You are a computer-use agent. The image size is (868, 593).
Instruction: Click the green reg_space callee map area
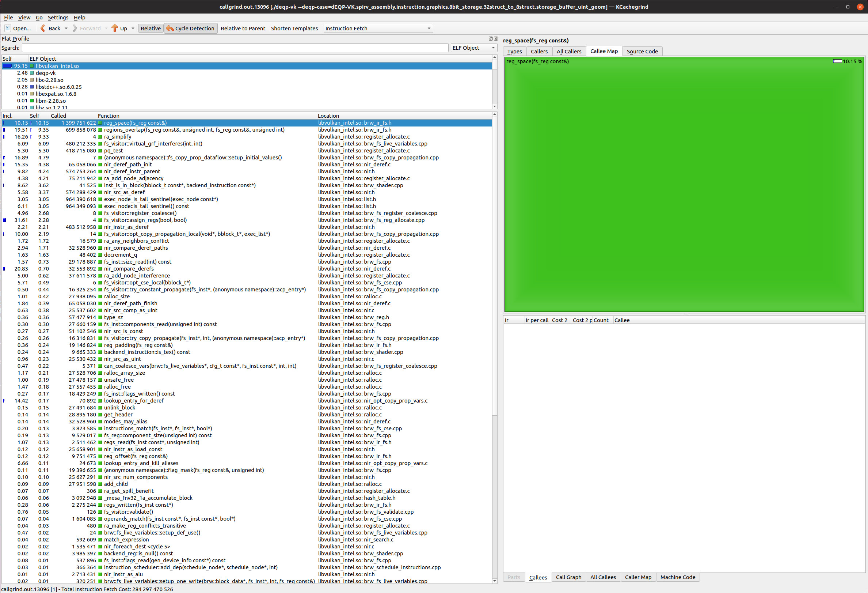(x=684, y=187)
